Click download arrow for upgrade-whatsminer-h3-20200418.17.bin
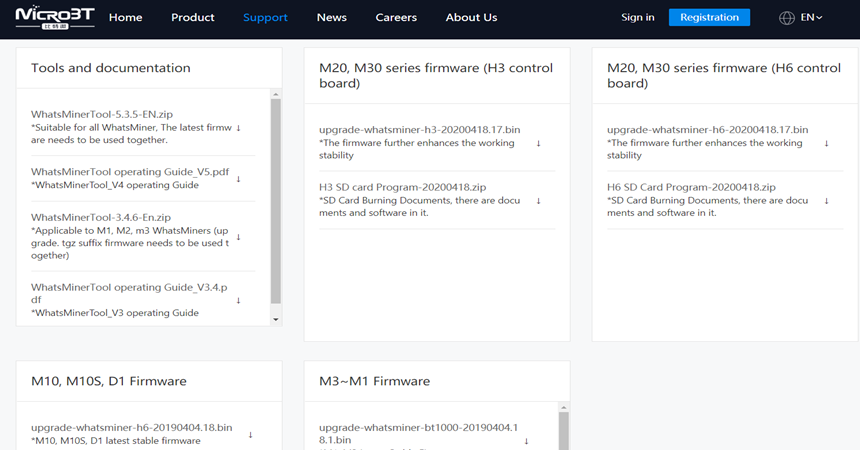The height and width of the screenshot is (450, 860). point(538,143)
